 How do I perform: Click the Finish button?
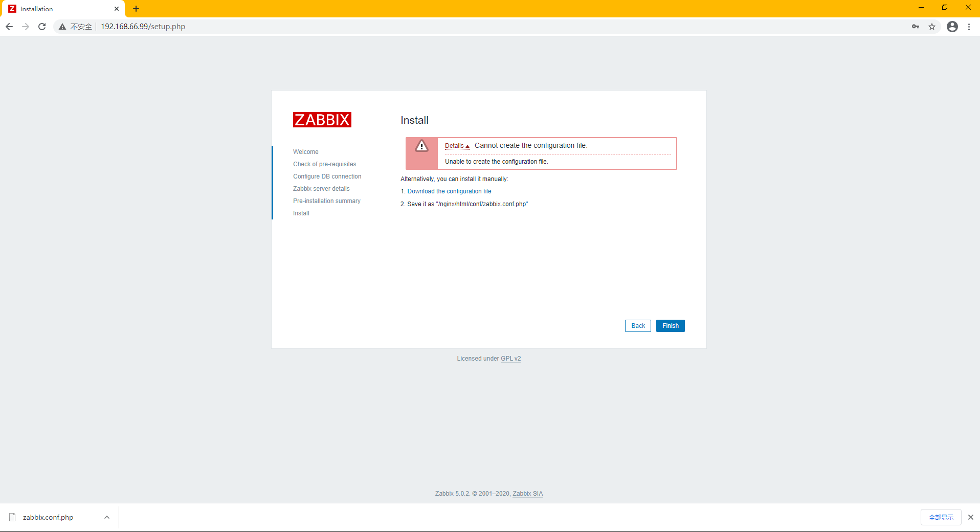click(x=671, y=326)
